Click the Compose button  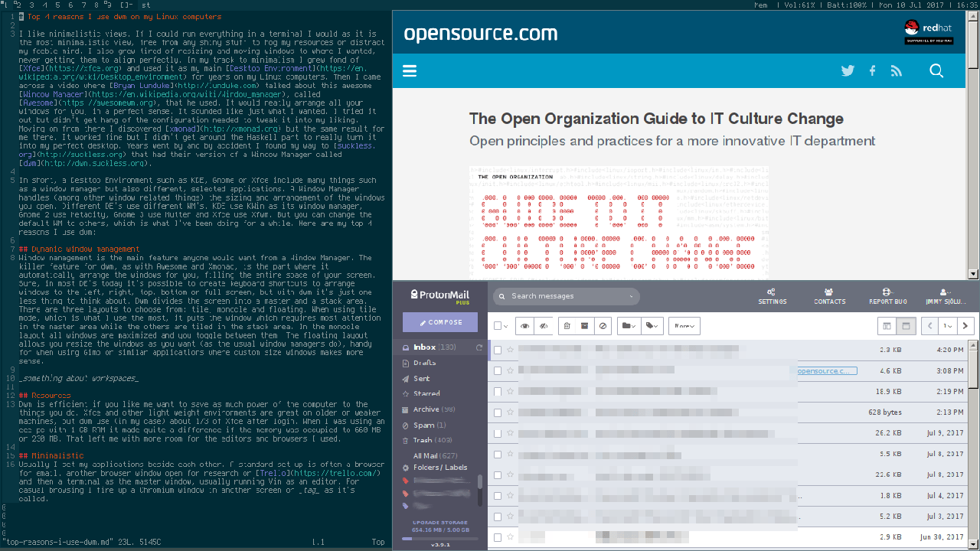(x=439, y=322)
